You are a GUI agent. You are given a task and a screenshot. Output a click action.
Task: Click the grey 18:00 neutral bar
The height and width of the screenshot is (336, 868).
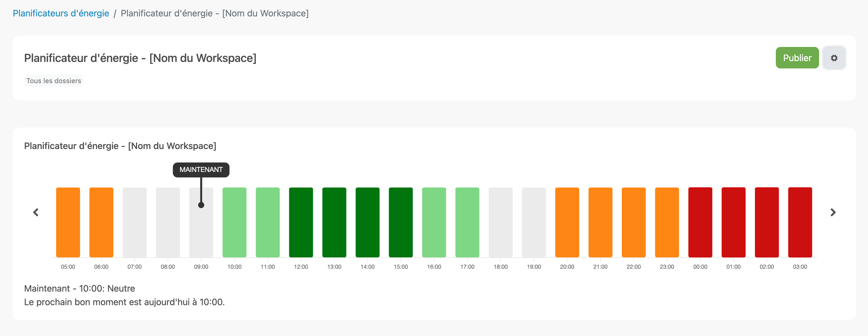coord(501,222)
